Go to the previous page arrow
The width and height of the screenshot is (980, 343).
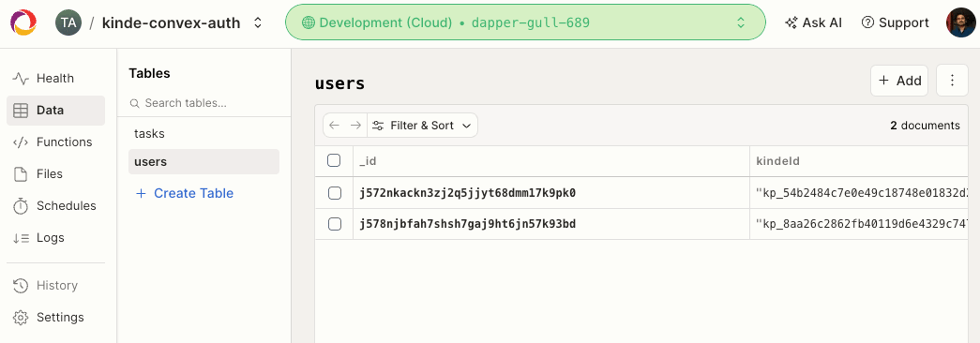pyautogui.click(x=334, y=125)
